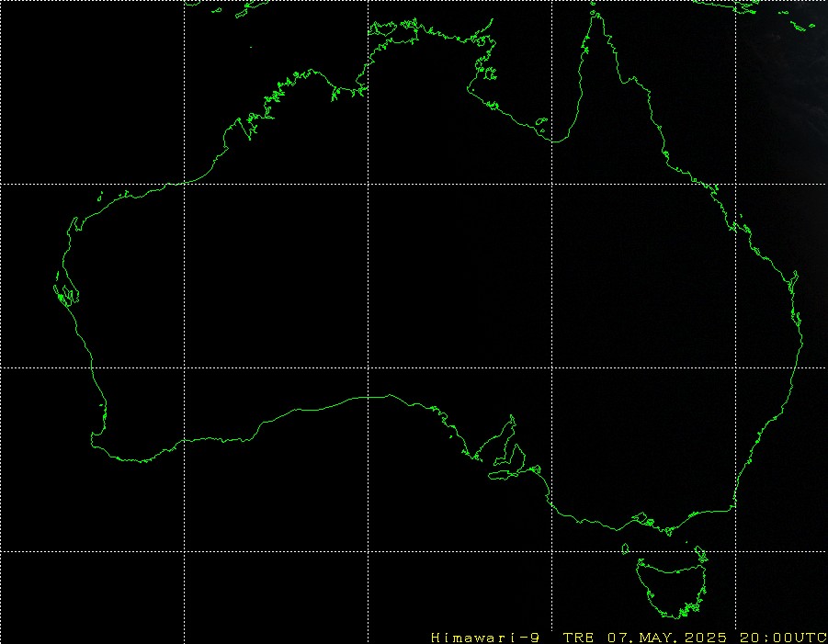The width and height of the screenshot is (828, 644).
Task: Click the '07.MAY.2025' date text
Action: click(667, 638)
